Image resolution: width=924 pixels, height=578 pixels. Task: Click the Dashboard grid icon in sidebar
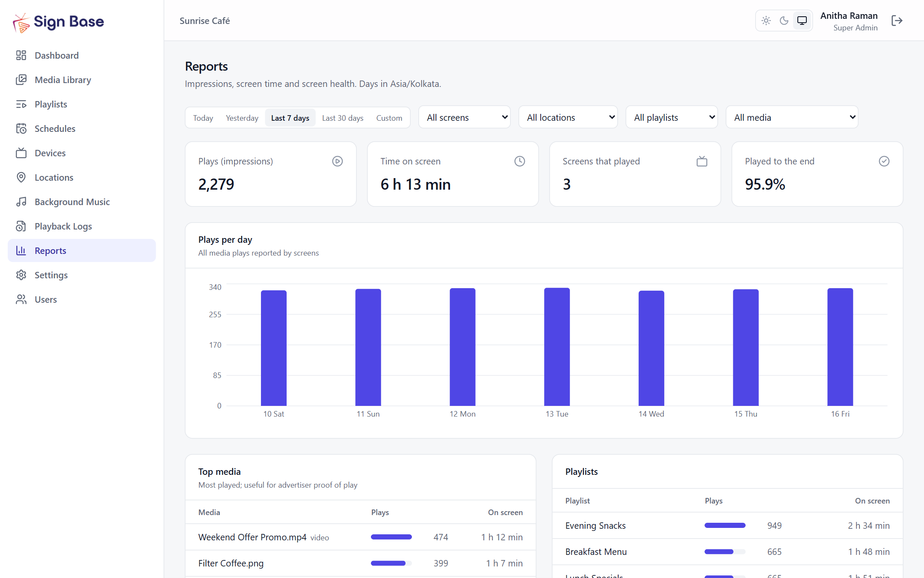pos(21,55)
